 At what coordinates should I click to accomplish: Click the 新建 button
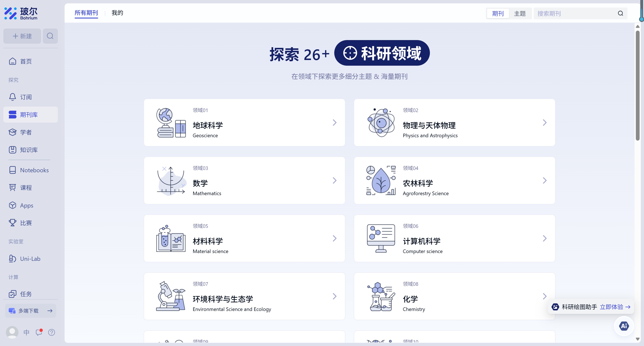click(22, 36)
